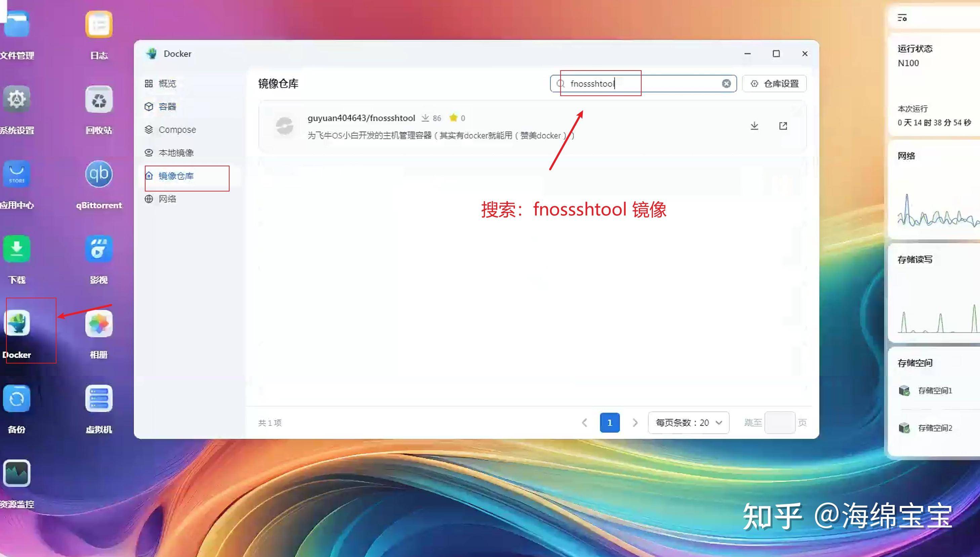Clear the search field with X icon
980x557 pixels.
(x=726, y=84)
